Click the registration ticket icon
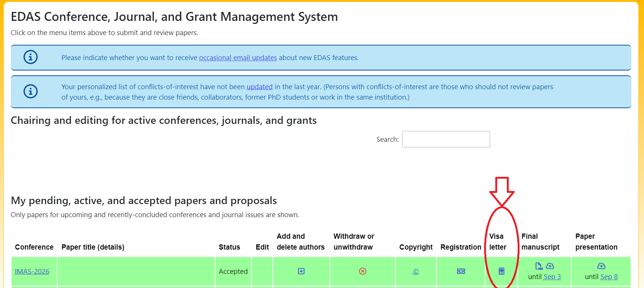Viewport: 644px width, 288px height. (x=461, y=271)
